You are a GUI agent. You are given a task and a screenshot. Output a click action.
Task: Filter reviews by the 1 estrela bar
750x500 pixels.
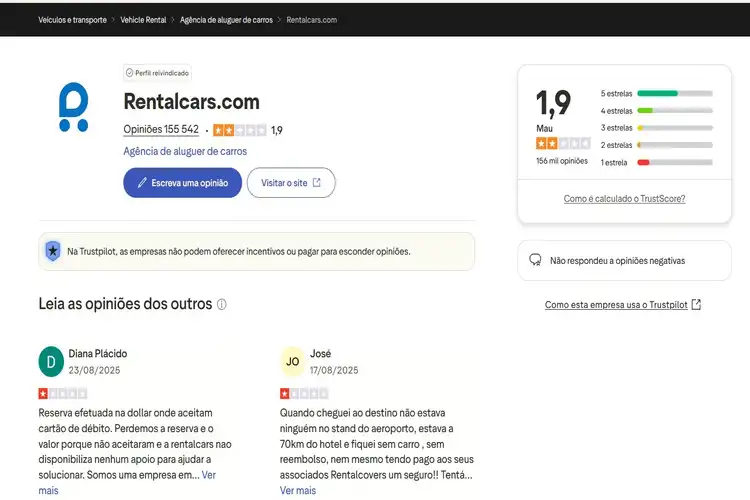pos(657,162)
